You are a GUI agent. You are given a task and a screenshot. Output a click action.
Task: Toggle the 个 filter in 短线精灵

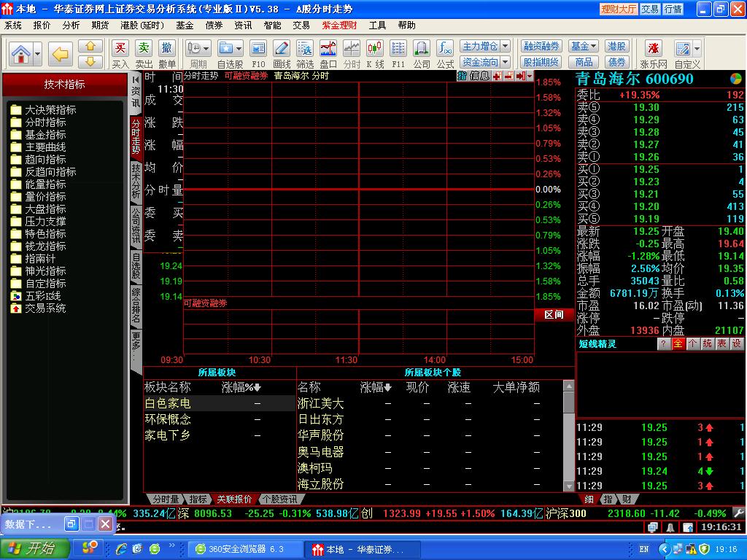click(x=693, y=344)
